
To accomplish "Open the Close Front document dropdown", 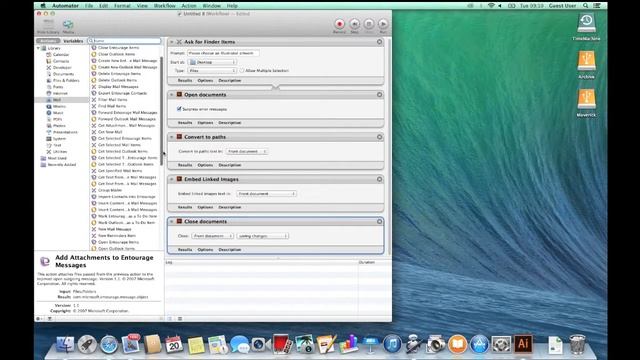I will click(x=213, y=236).
